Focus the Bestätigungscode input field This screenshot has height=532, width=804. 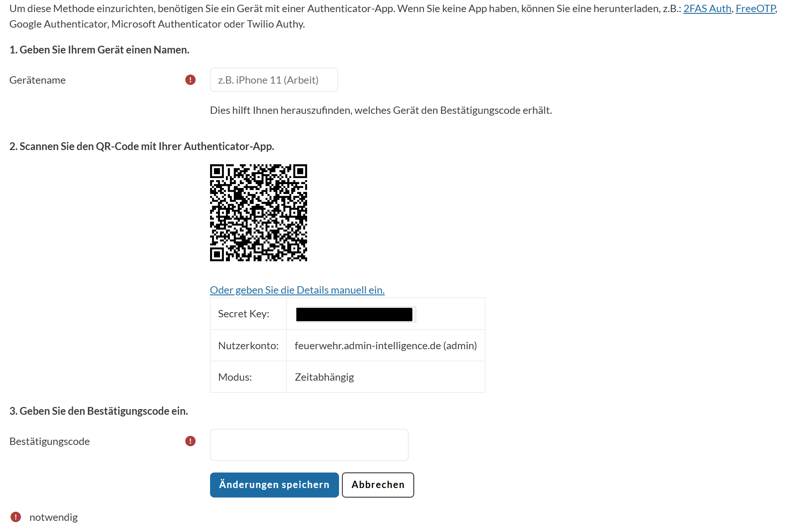coord(308,444)
